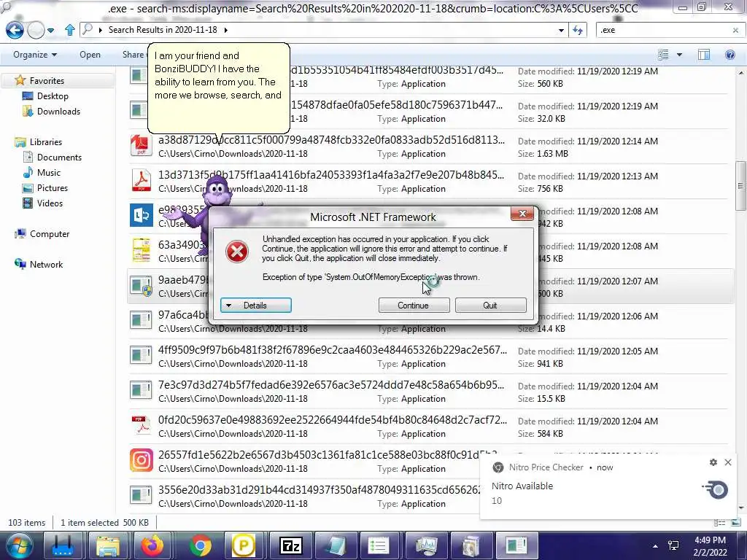Open the view options dropdown arrow

coord(679,55)
